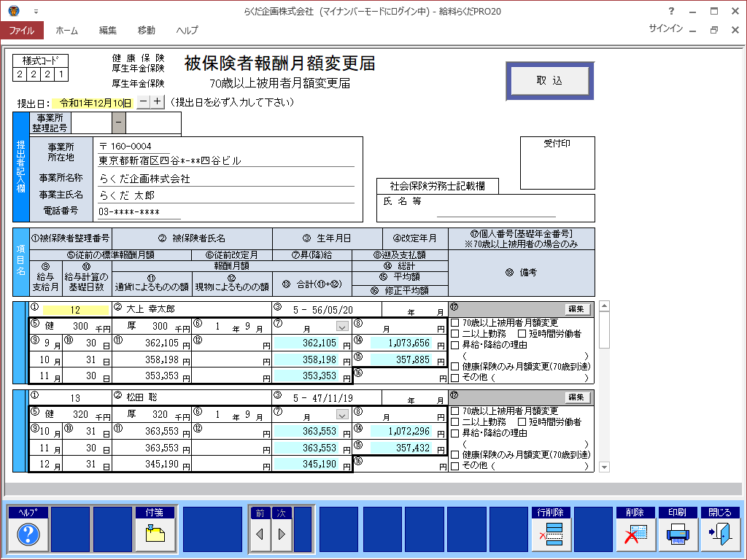The image size is (747, 560).
Task: Open the ヘルプ tab
Action: 187,30
